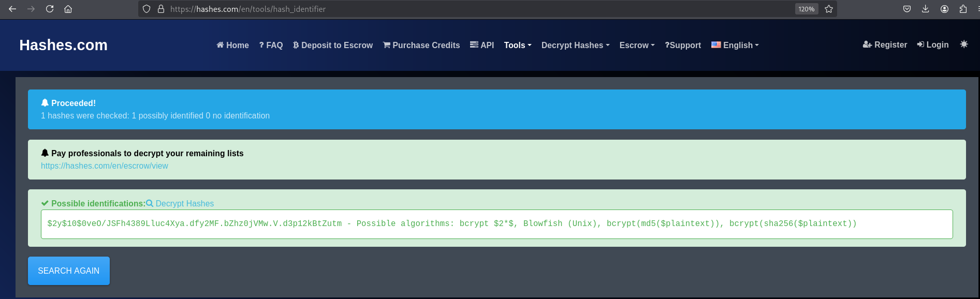Screen dimensions: 980x299
Task: Expand the Tools dropdown menu
Action: coord(517,45)
